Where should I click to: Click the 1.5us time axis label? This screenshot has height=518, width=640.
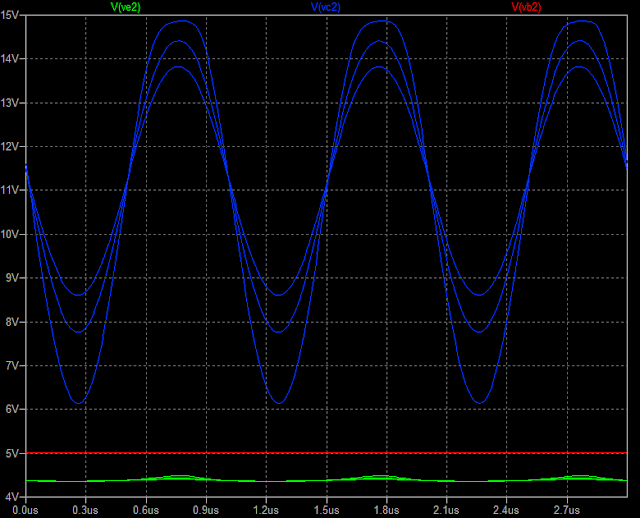click(326, 510)
